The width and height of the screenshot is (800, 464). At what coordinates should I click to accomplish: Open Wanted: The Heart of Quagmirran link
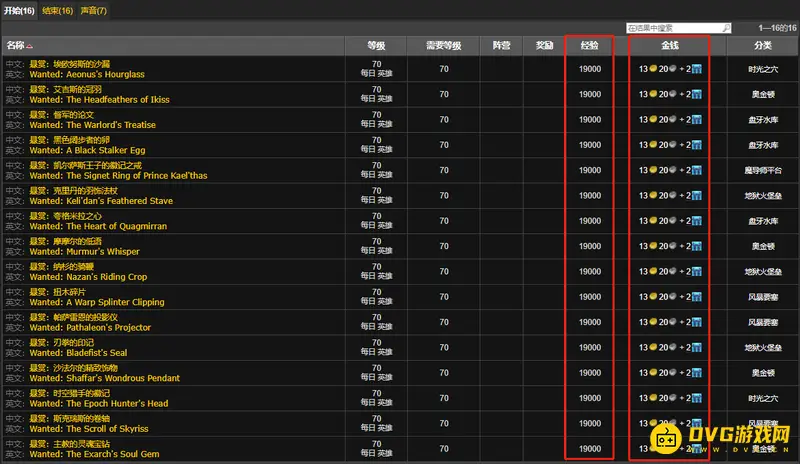coord(98,227)
